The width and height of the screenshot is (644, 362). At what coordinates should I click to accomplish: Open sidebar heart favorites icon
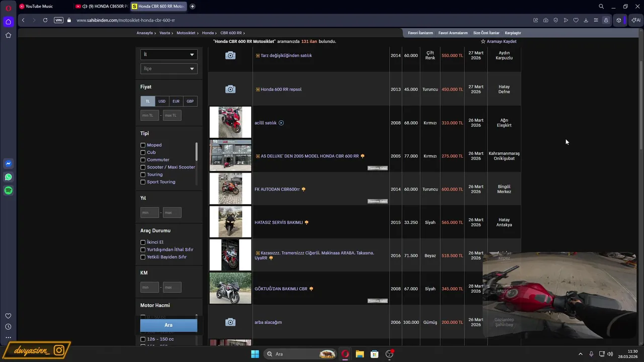8,316
